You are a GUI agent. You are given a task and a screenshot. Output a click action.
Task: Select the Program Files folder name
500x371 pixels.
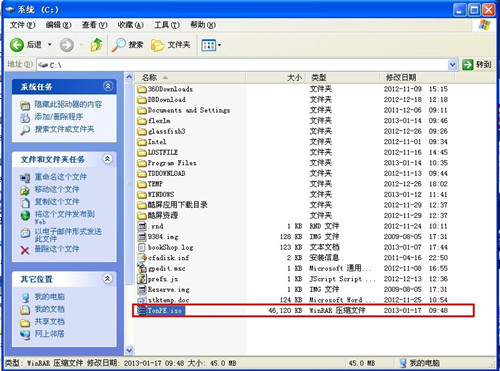172,163
